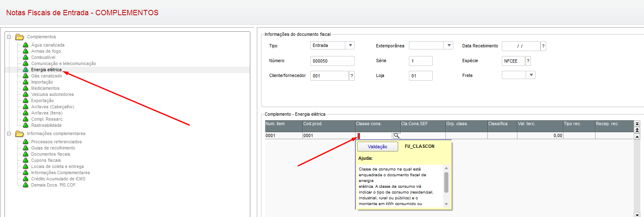The height and width of the screenshot is (217, 644).
Task: Click green triangle icon beside Água canalizada
Action: 25,45
